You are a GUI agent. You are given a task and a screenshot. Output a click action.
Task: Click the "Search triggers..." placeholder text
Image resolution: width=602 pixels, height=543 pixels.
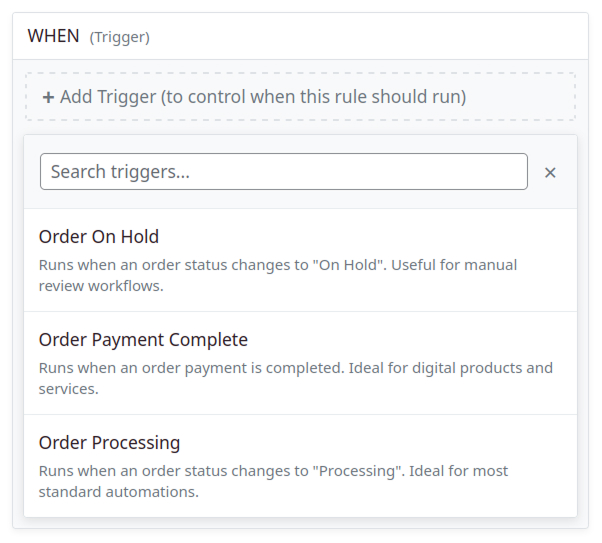pos(120,172)
